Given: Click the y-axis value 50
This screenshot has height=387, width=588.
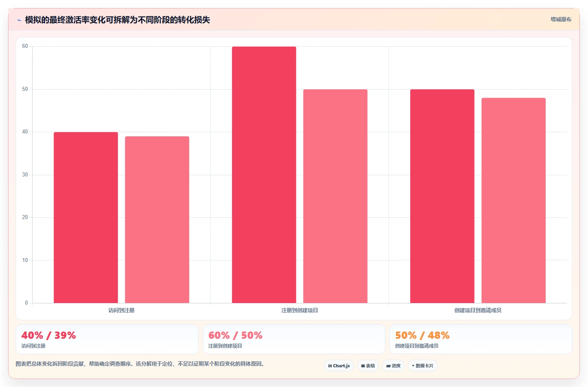Looking at the screenshot, I should point(25,89).
